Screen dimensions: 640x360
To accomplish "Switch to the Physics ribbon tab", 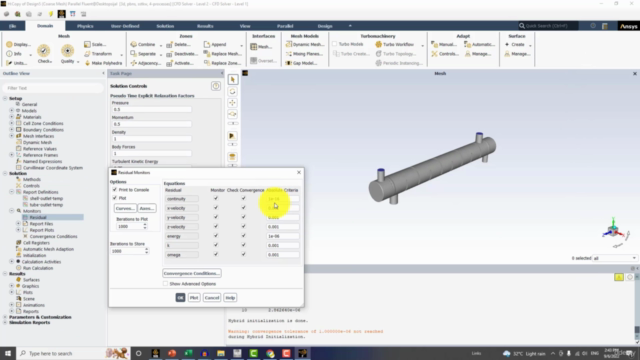I will click(x=85, y=26).
